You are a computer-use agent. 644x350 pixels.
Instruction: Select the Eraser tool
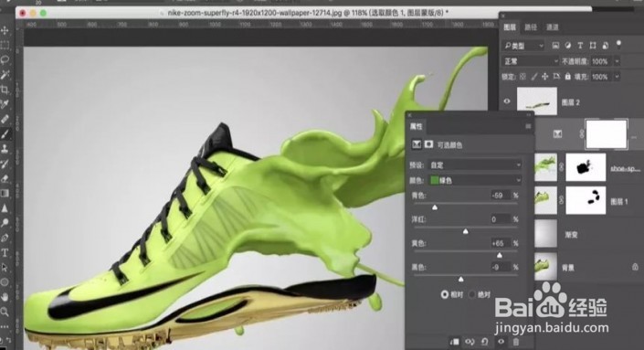[5, 179]
